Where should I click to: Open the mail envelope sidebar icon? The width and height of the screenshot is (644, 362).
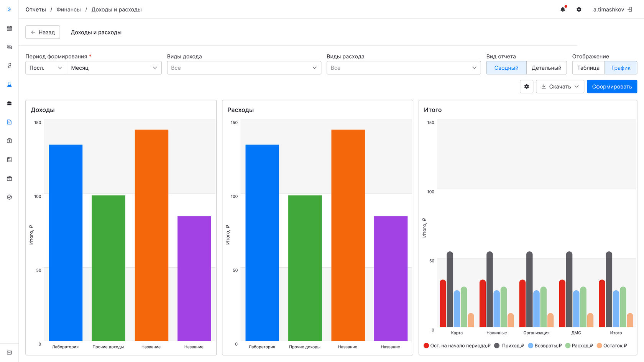point(9,352)
